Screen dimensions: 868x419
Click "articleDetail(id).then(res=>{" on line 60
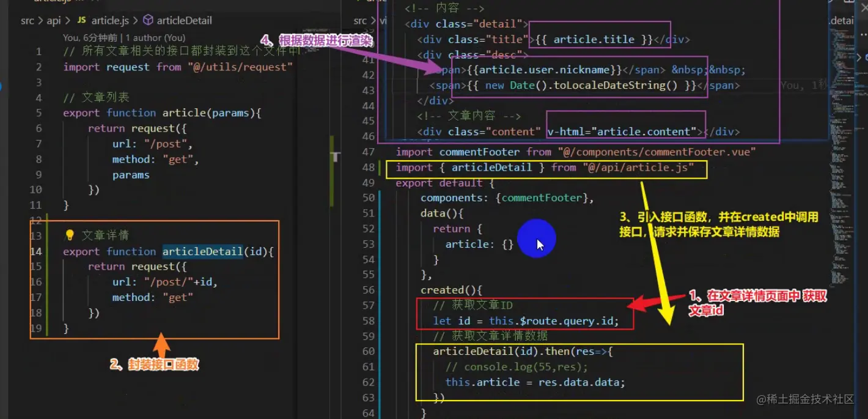(x=523, y=351)
